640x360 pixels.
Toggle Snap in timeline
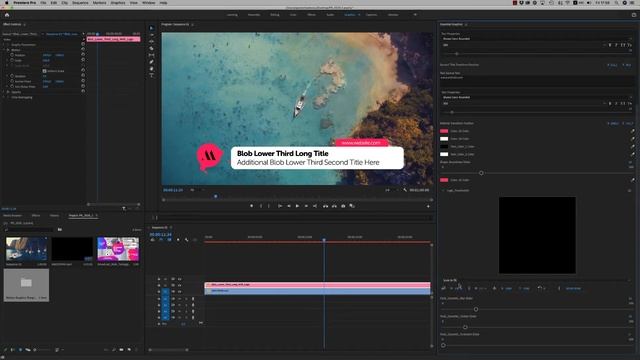161,240
